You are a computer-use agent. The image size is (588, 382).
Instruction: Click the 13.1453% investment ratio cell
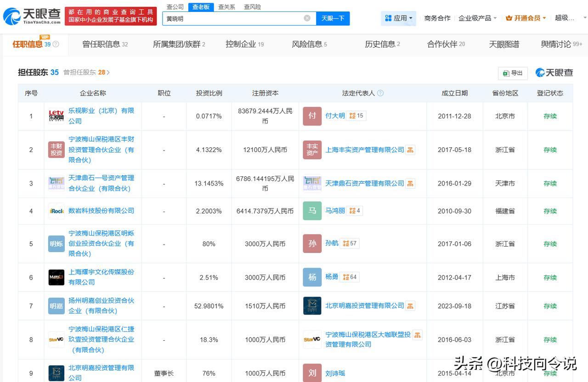pyautogui.click(x=209, y=183)
